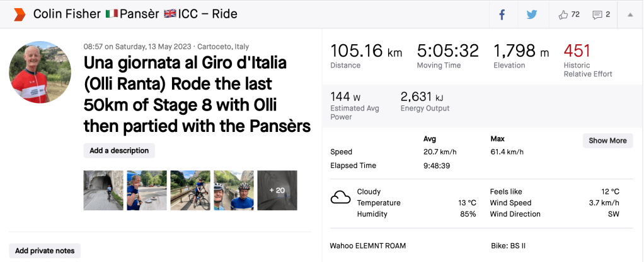Click Add a description button

pyautogui.click(x=119, y=151)
